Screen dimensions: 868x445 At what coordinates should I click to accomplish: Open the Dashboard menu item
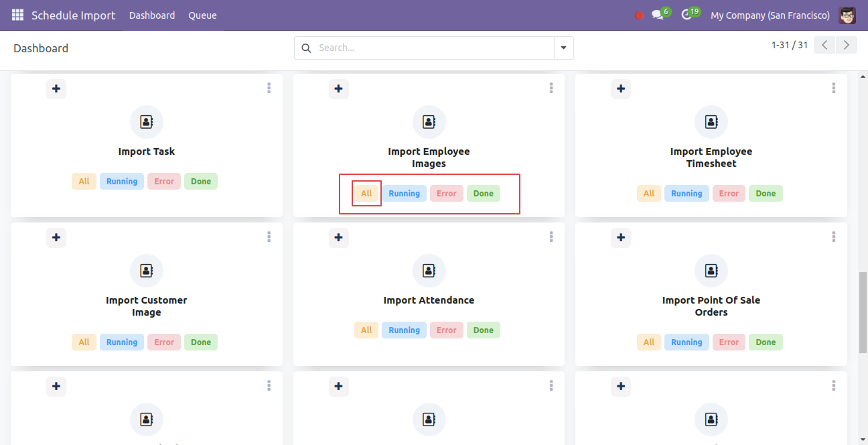pyautogui.click(x=152, y=15)
